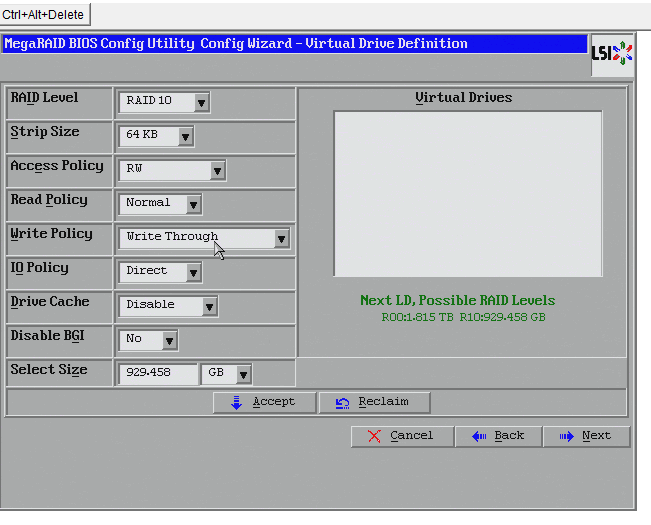Open the Write Policy dropdown arrow
The height and width of the screenshot is (525, 651).
[281, 239]
